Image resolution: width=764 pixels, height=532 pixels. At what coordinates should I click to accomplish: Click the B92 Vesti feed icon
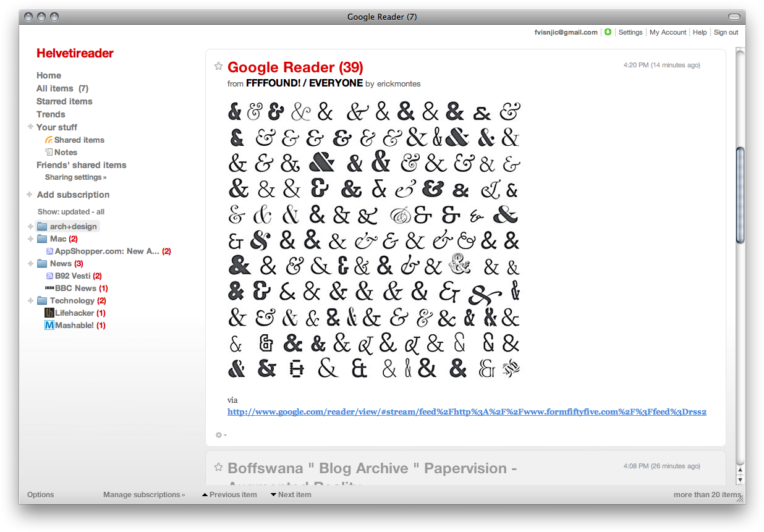(49, 276)
